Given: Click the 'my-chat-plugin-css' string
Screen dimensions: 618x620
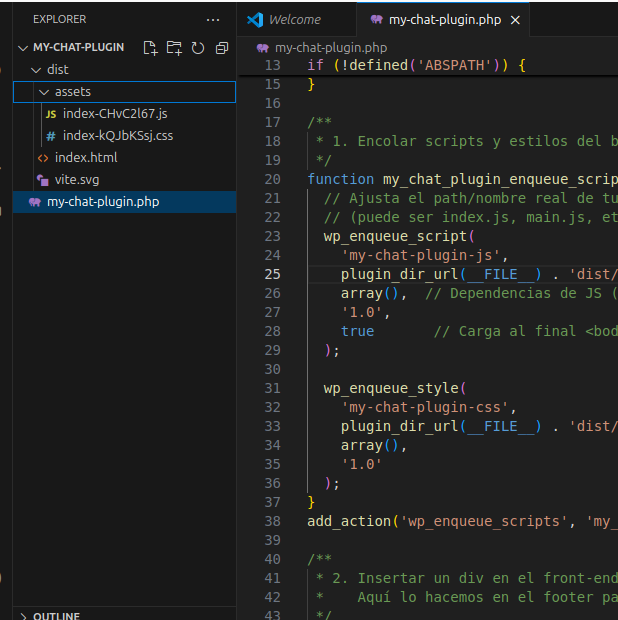Looking at the screenshot, I should click(425, 407).
